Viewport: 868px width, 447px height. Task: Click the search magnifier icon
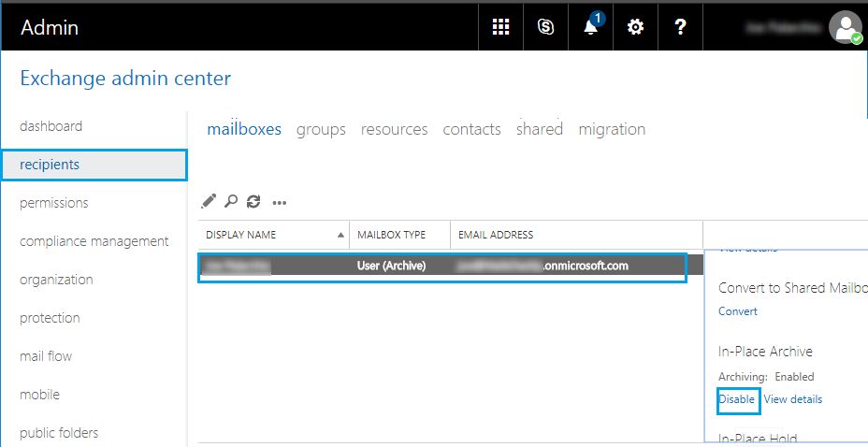point(231,201)
